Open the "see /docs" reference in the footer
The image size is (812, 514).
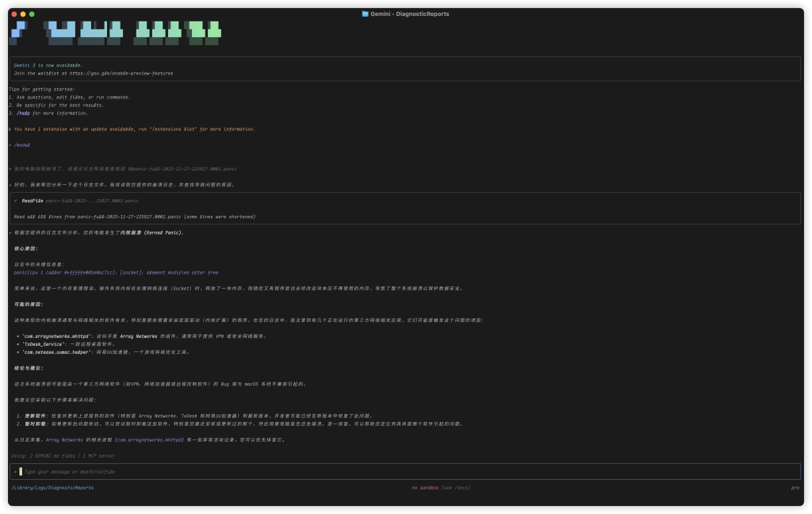[x=457, y=488]
